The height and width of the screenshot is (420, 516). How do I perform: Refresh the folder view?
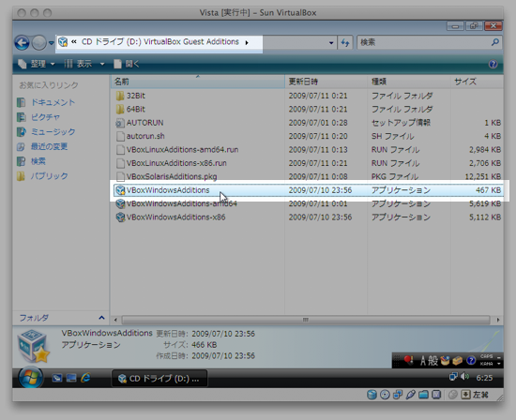tap(345, 43)
